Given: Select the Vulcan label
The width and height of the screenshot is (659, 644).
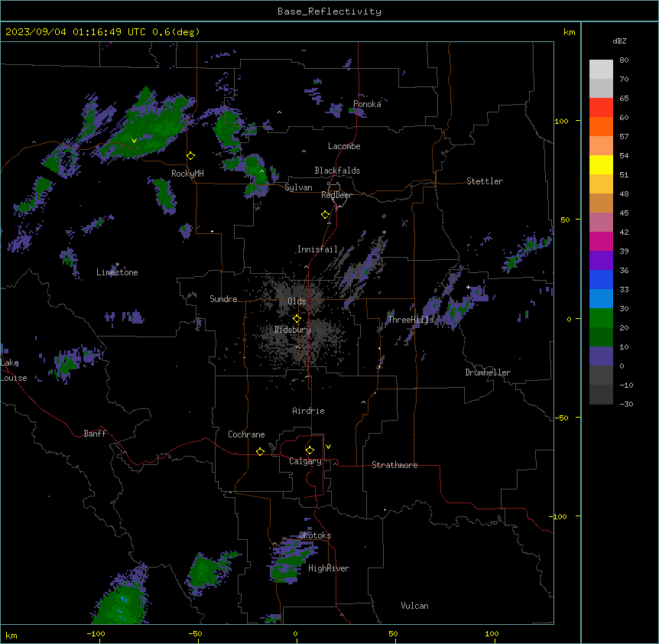Looking at the screenshot, I should tap(414, 606).
